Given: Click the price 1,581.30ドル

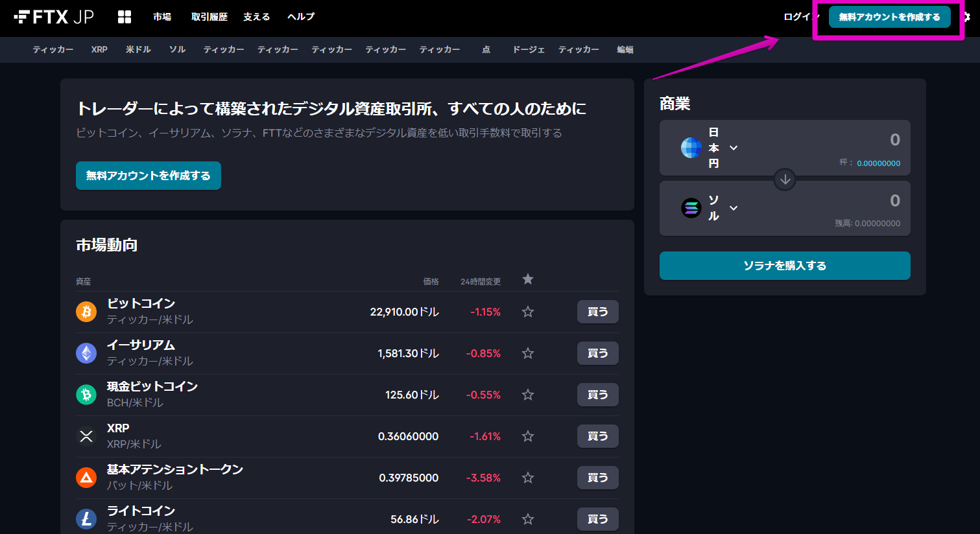Looking at the screenshot, I should (x=409, y=353).
